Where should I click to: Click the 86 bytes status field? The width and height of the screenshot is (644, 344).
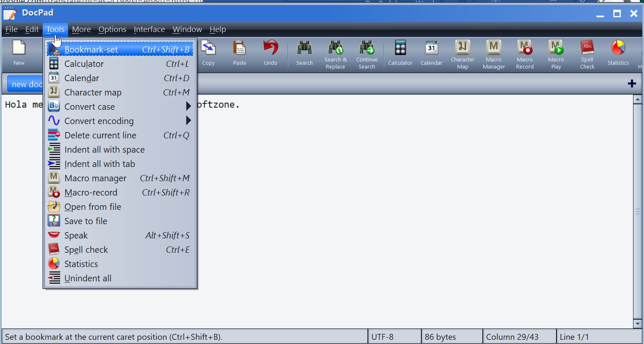click(452, 337)
